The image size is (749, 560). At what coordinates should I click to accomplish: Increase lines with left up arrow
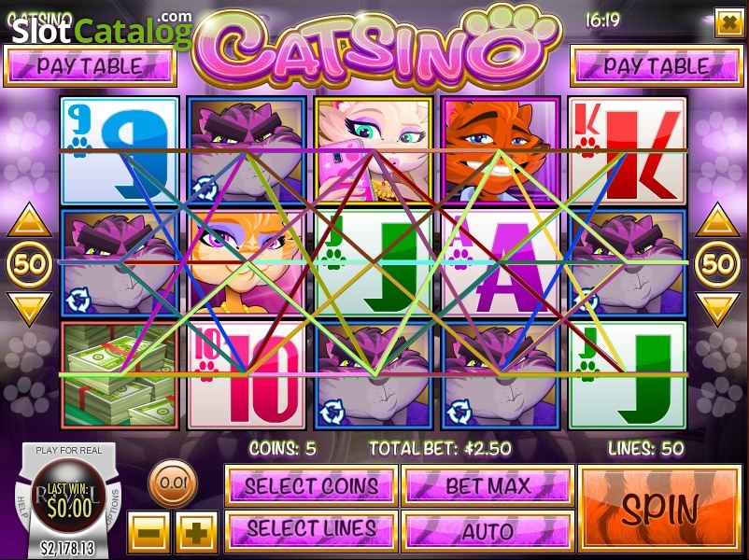point(29,220)
